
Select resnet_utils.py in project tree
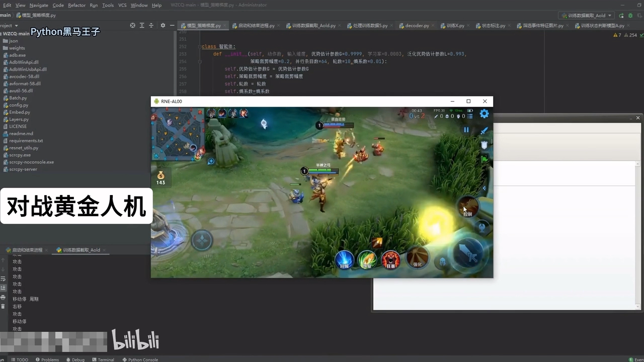point(23,148)
